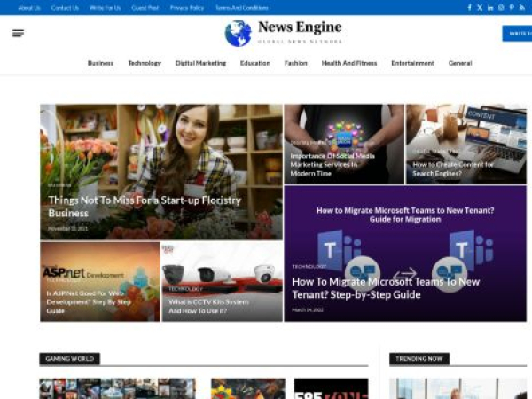Select the Business menu item
This screenshot has height=399, width=532.
point(100,63)
